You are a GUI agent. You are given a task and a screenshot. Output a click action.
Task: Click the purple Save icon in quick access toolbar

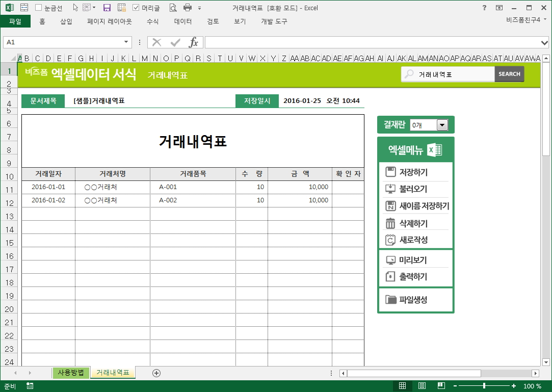(x=107, y=8)
